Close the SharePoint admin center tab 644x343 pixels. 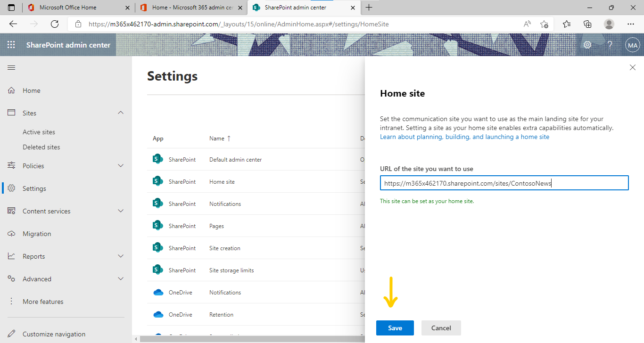pyautogui.click(x=353, y=8)
